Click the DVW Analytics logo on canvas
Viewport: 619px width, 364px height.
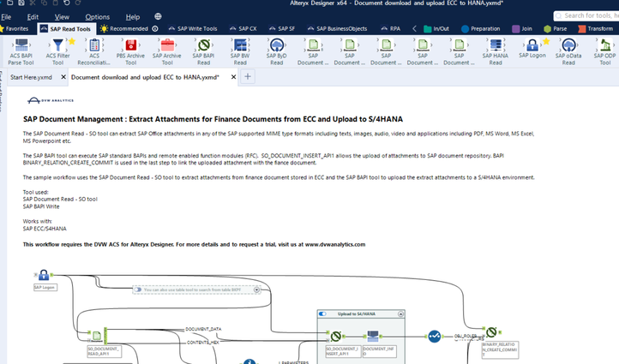point(50,100)
